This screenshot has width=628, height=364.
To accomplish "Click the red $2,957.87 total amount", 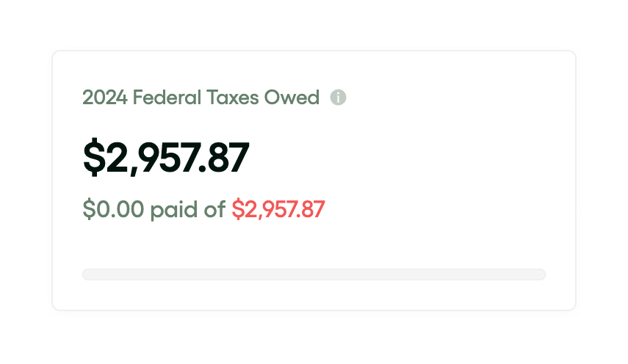I will point(278,210).
